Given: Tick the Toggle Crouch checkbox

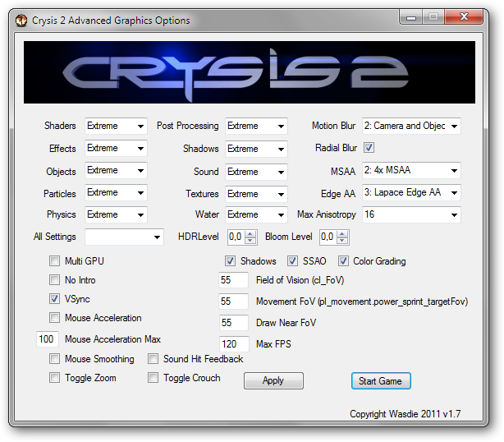Looking at the screenshot, I should pos(153,378).
